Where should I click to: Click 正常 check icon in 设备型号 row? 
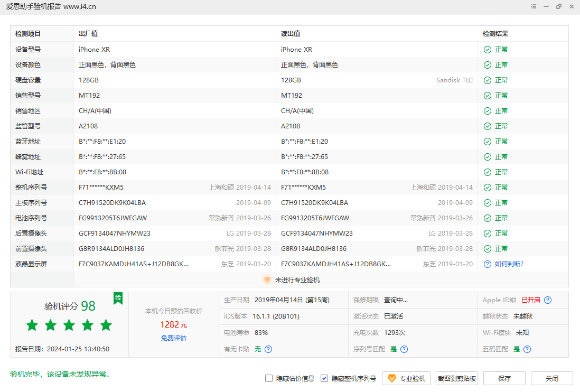(488, 50)
